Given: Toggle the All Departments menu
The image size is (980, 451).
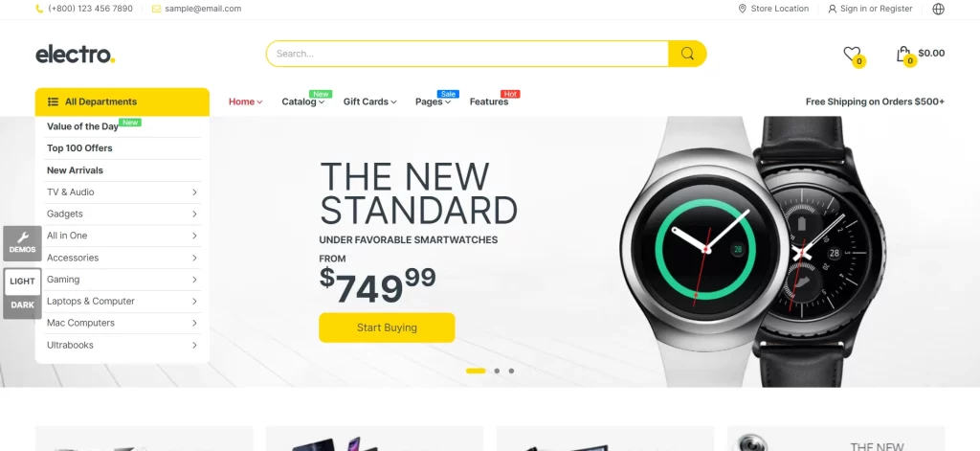Looking at the screenshot, I should coord(122,101).
